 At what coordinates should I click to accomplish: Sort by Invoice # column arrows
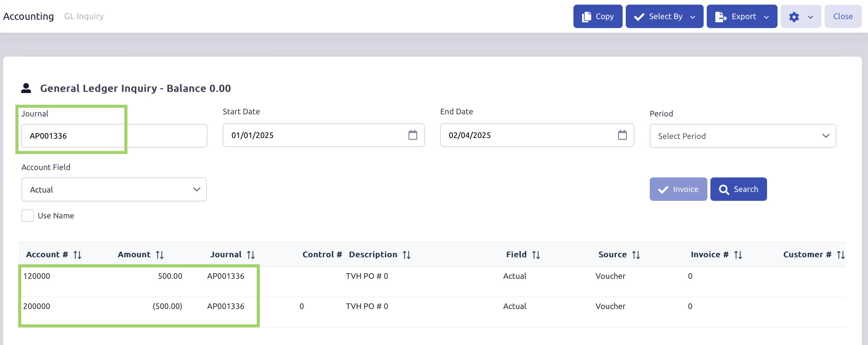[x=738, y=255]
